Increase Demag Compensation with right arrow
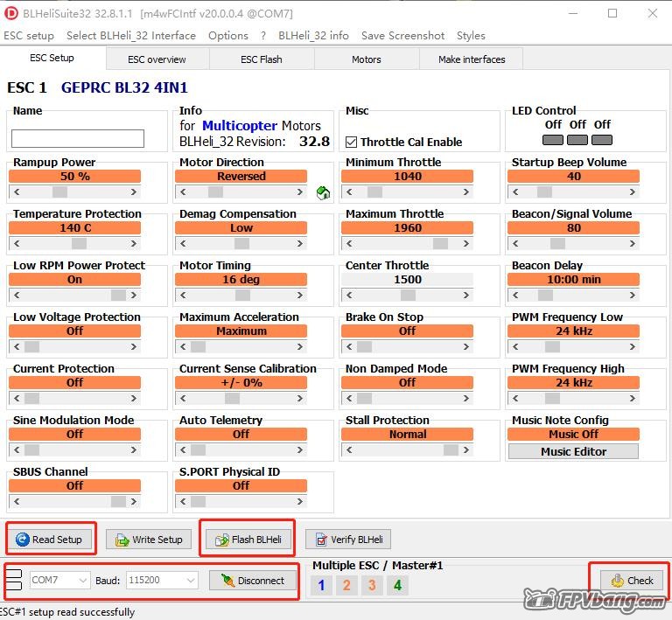 [x=300, y=244]
